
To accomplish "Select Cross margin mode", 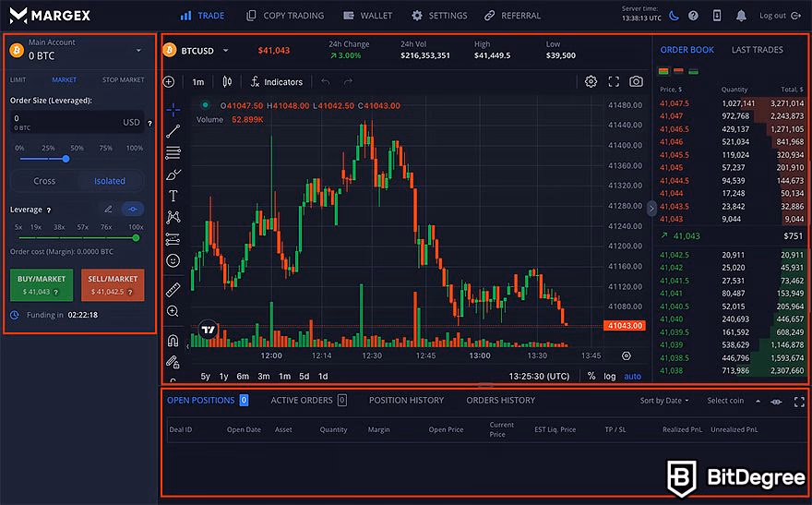I will pos(44,181).
